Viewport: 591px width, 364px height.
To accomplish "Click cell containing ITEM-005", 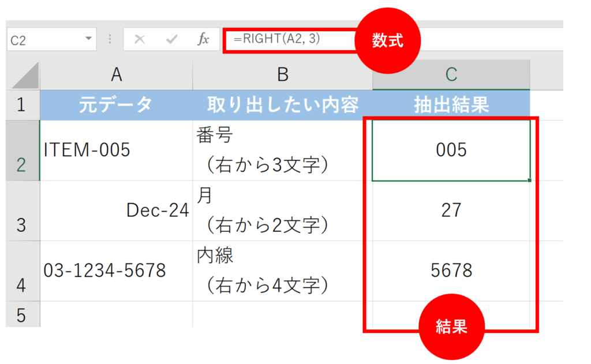I will tap(117, 151).
